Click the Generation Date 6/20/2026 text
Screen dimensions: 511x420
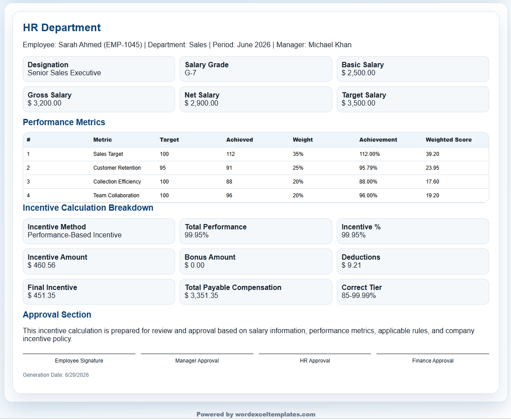coord(56,375)
